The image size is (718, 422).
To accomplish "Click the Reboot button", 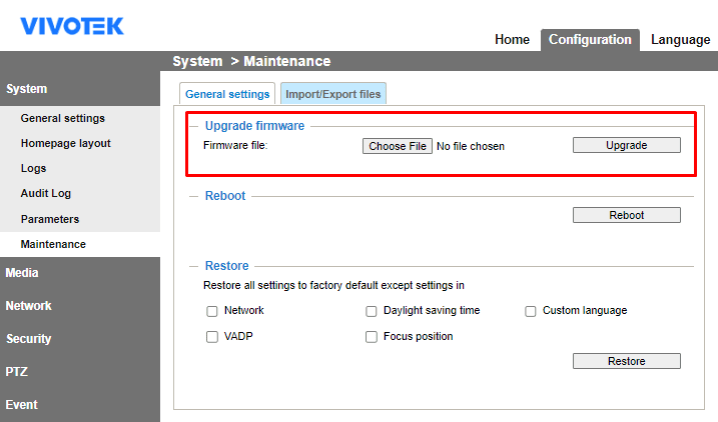I will tap(626, 215).
